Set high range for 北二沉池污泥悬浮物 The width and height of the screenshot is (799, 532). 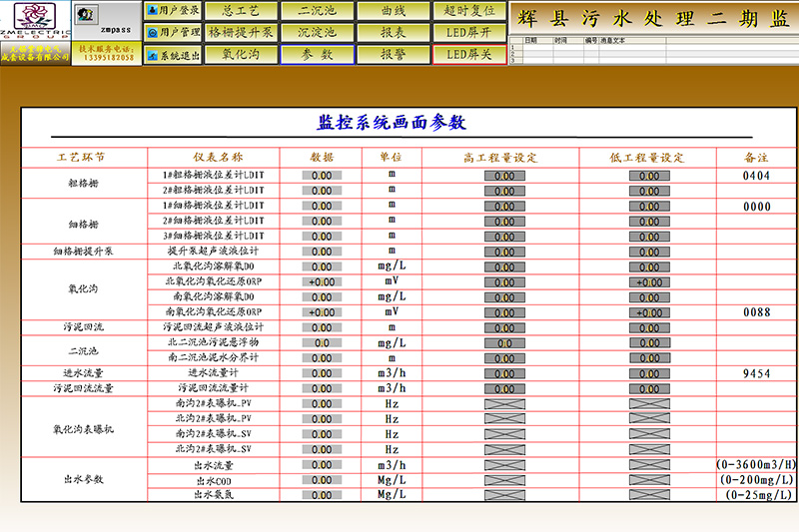click(504, 343)
